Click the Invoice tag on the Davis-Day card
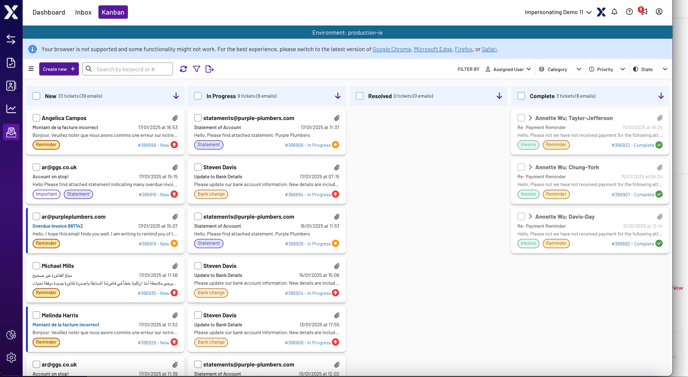The image size is (688, 377). coord(528,243)
